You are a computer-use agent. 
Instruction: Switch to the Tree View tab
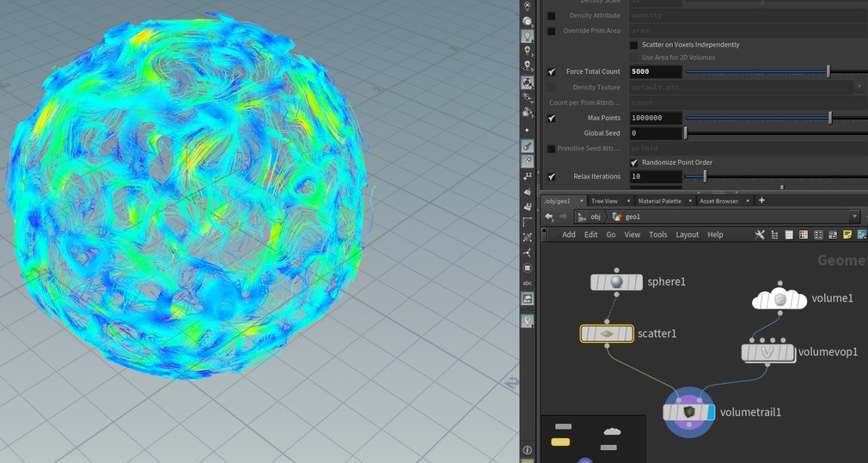click(604, 201)
